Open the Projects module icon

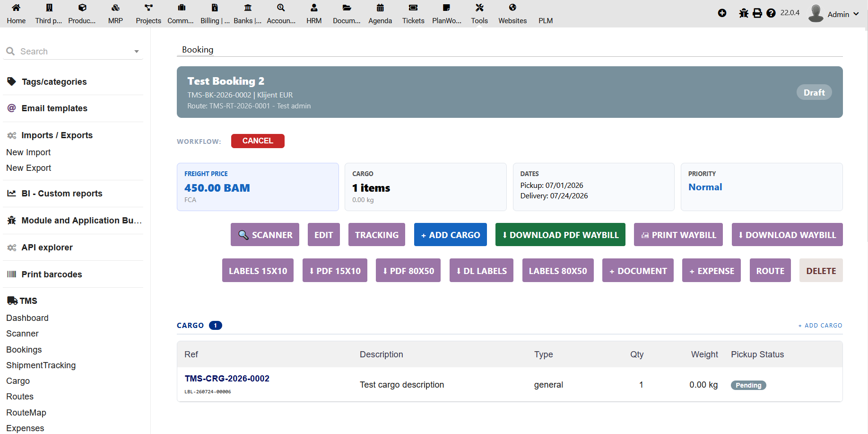[148, 8]
